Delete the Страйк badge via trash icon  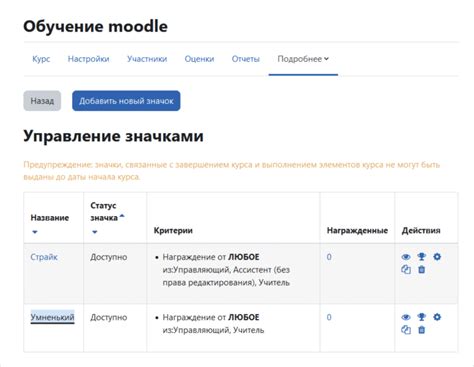click(421, 269)
